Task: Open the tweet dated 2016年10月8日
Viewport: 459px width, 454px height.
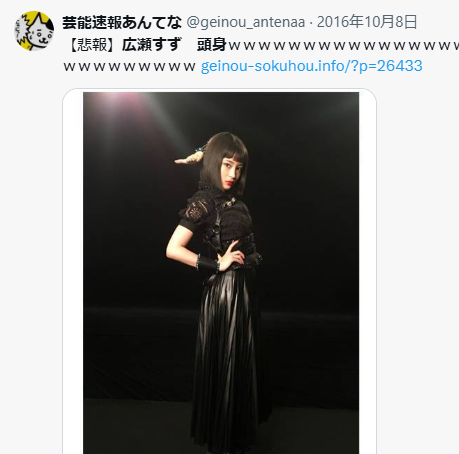Action: [367, 22]
